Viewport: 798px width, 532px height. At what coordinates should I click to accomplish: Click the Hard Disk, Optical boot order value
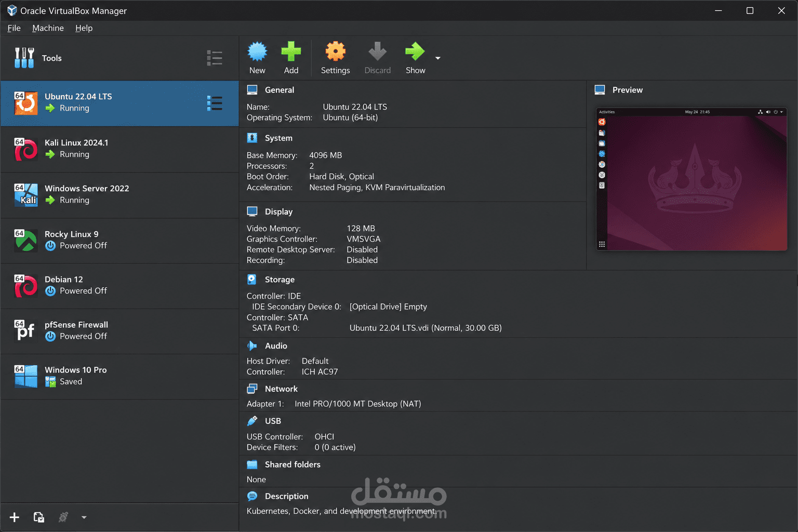pyautogui.click(x=341, y=177)
